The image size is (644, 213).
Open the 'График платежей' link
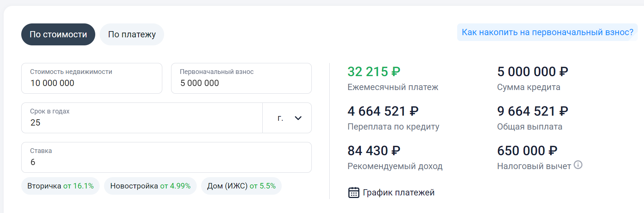click(x=398, y=193)
